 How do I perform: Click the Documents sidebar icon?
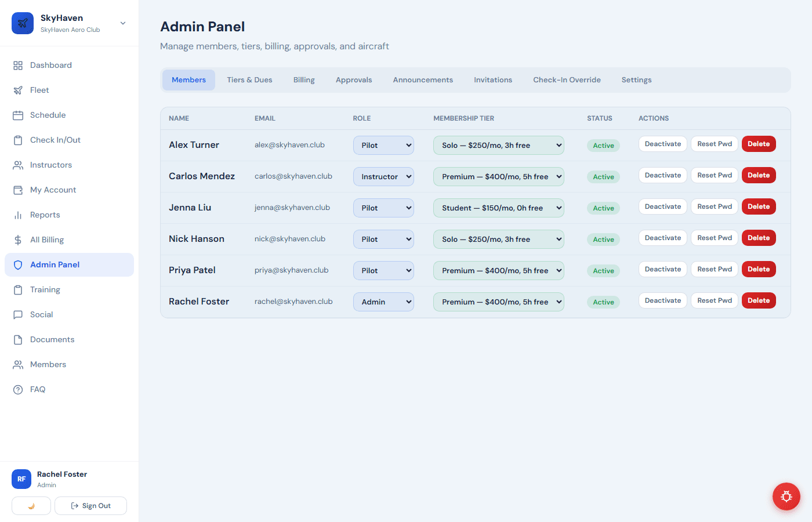pos(18,339)
